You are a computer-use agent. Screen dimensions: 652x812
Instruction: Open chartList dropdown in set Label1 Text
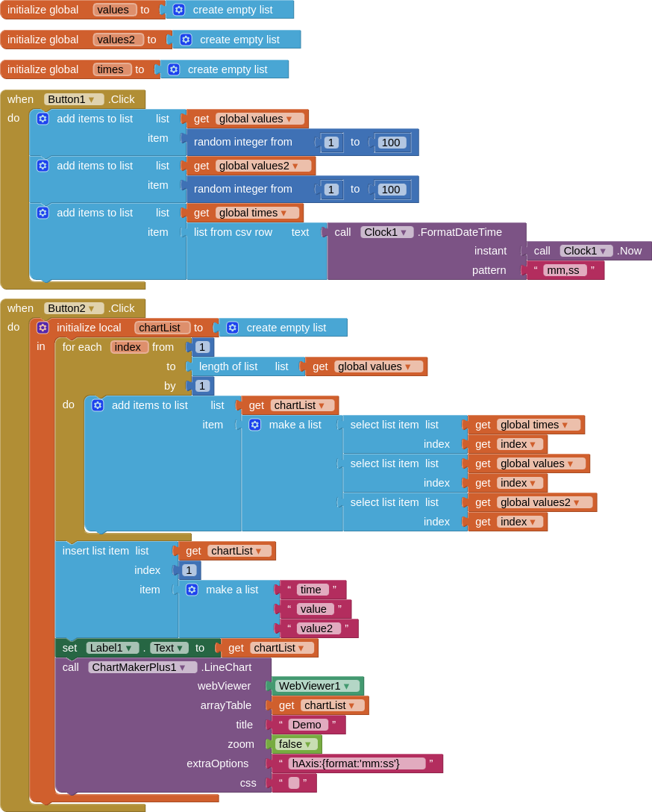[x=282, y=648]
